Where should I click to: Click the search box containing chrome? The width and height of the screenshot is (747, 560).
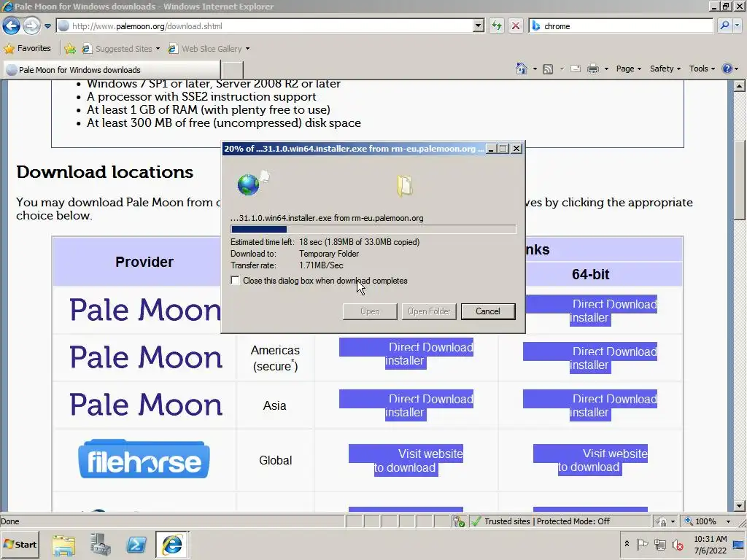(x=621, y=26)
